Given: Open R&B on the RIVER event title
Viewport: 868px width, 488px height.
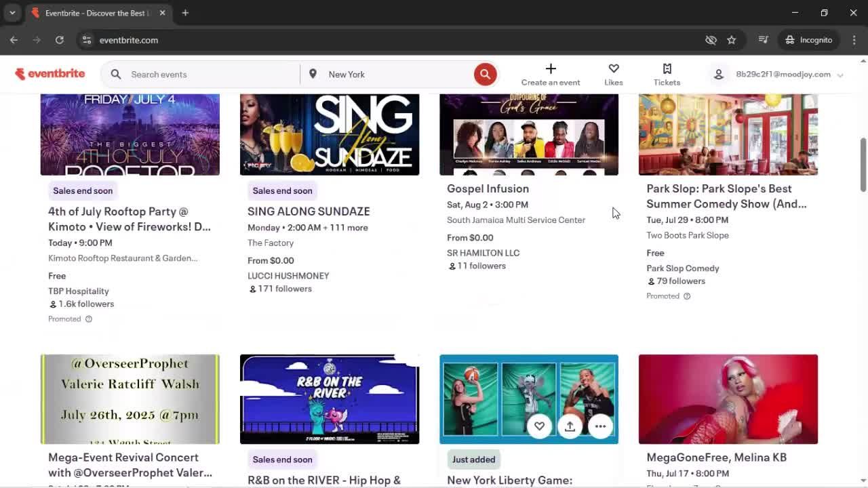Looking at the screenshot, I should [x=324, y=481].
